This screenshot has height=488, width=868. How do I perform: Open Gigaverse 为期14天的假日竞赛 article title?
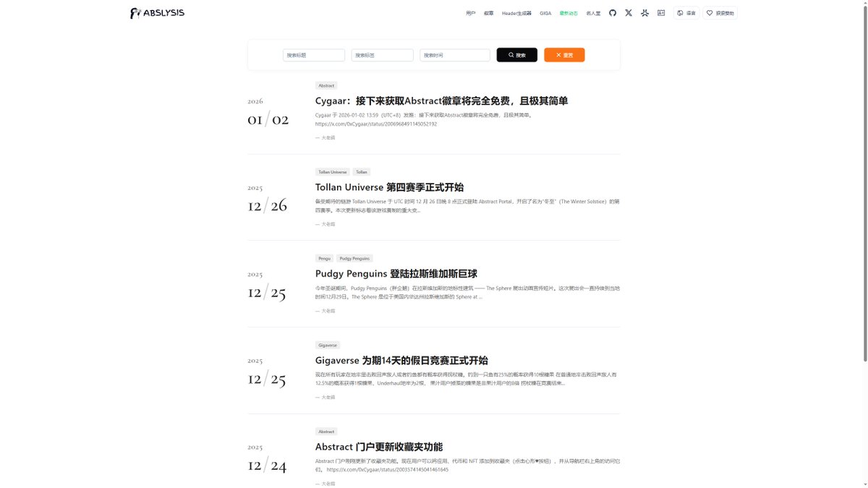[x=401, y=360]
